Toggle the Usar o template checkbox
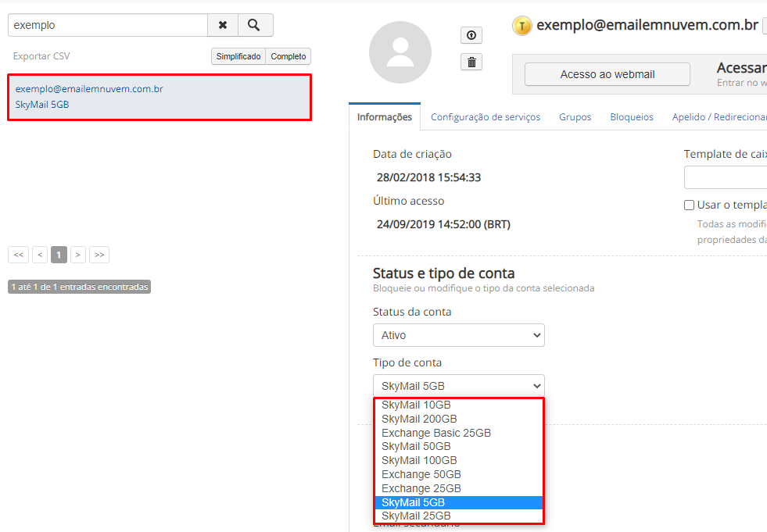767x532 pixels. (689, 205)
